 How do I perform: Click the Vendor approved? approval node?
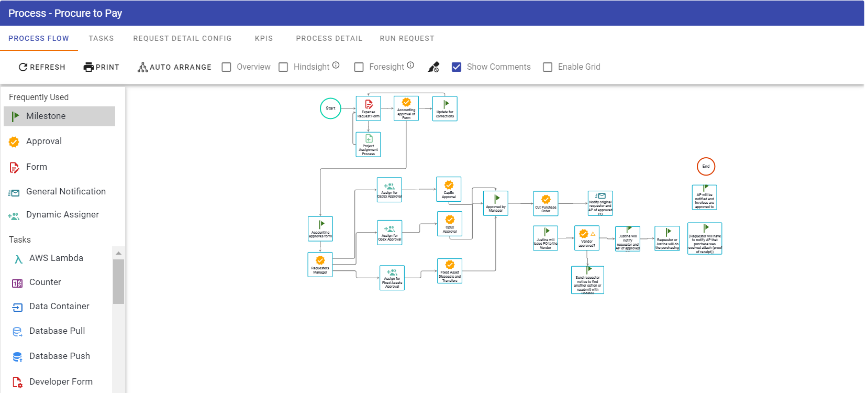(x=586, y=238)
